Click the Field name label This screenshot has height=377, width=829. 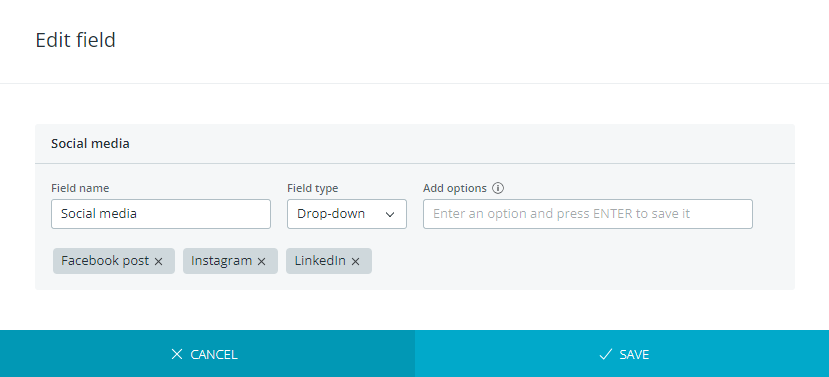point(80,188)
